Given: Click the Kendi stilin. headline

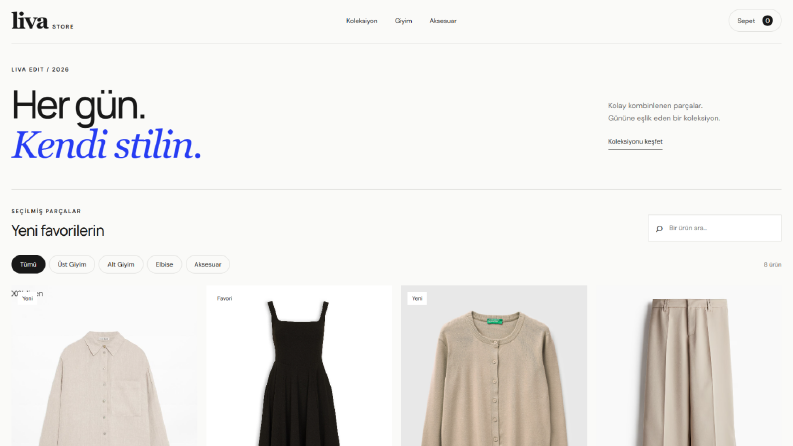Looking at the screenshot, I should (106, 145).
